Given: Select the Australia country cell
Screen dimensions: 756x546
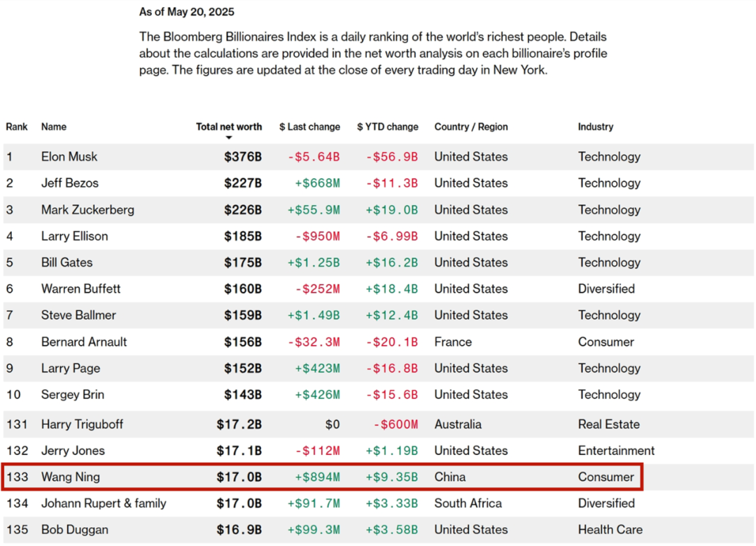Looking at the screenshot, I should tap(458, 424).
